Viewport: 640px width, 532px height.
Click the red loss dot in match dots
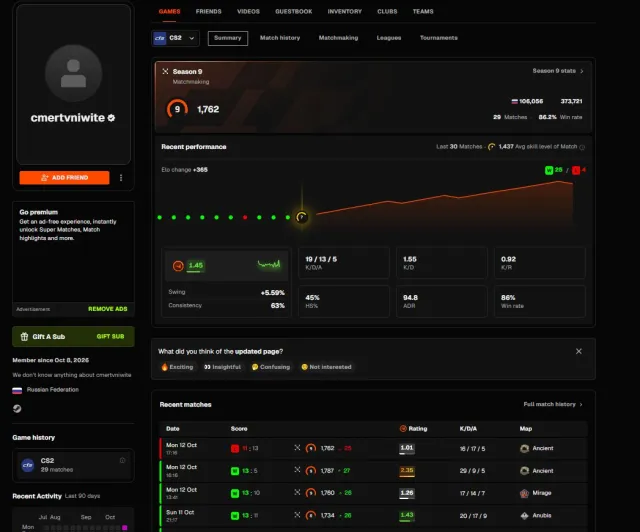click(245, 218)
